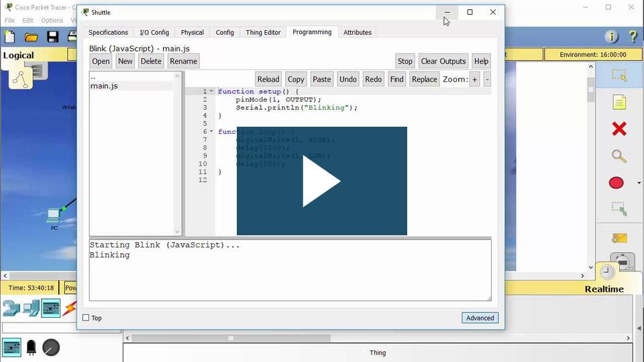Click the Save floppy disk icon

52,37
